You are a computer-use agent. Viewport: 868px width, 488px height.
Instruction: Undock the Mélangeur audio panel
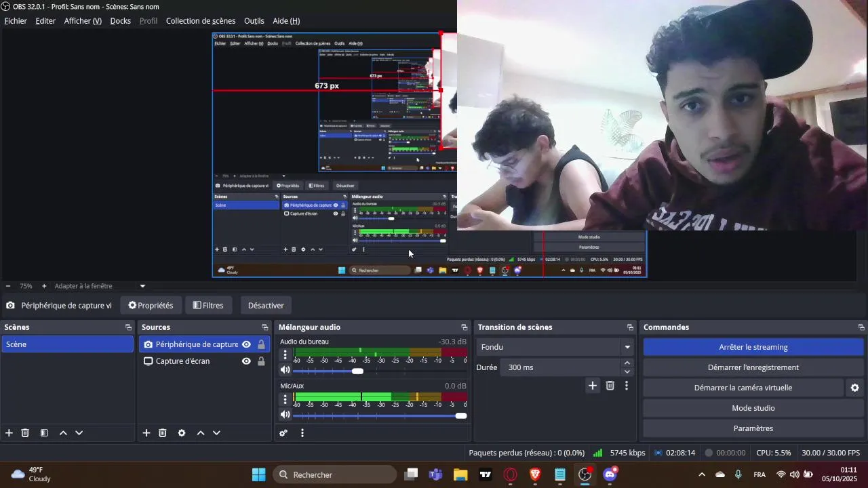pos(464,327)
